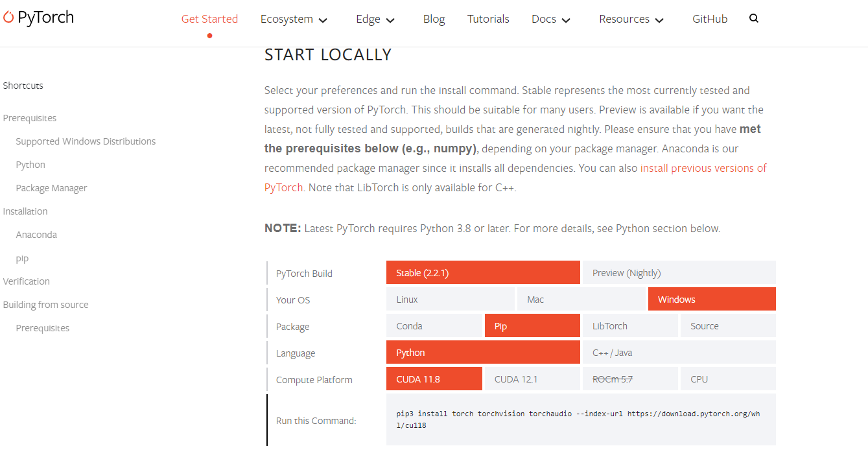Choose C++ / Java language option

point(679,352)
